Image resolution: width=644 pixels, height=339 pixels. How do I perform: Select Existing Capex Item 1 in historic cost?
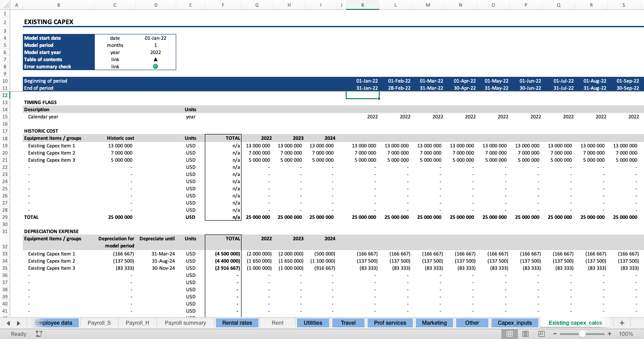51,146
